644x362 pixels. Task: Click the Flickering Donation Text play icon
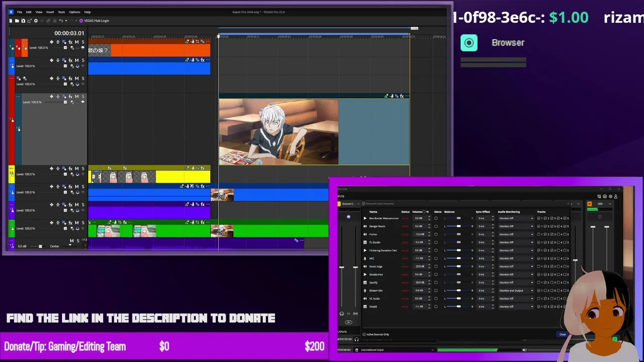tap(365, 250)
